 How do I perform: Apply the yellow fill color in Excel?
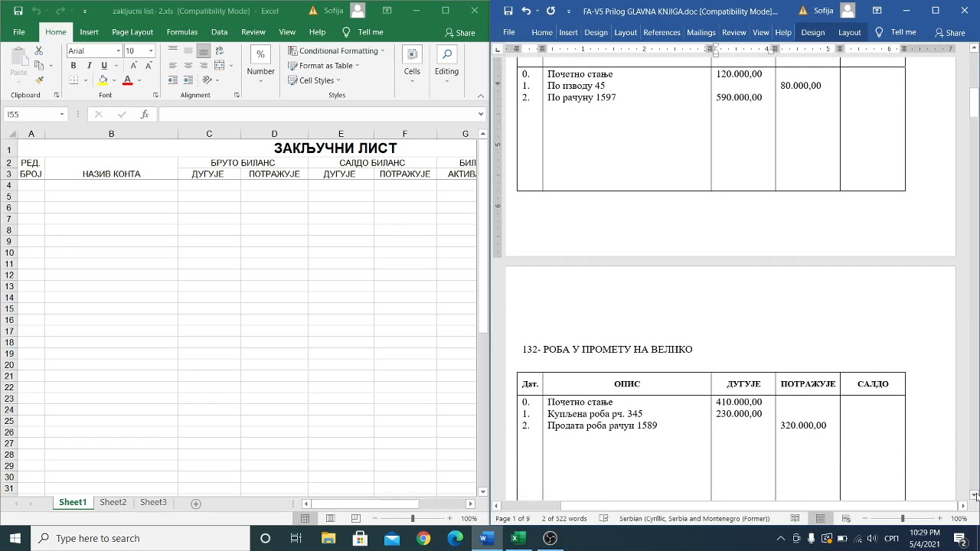pos(103,80)
